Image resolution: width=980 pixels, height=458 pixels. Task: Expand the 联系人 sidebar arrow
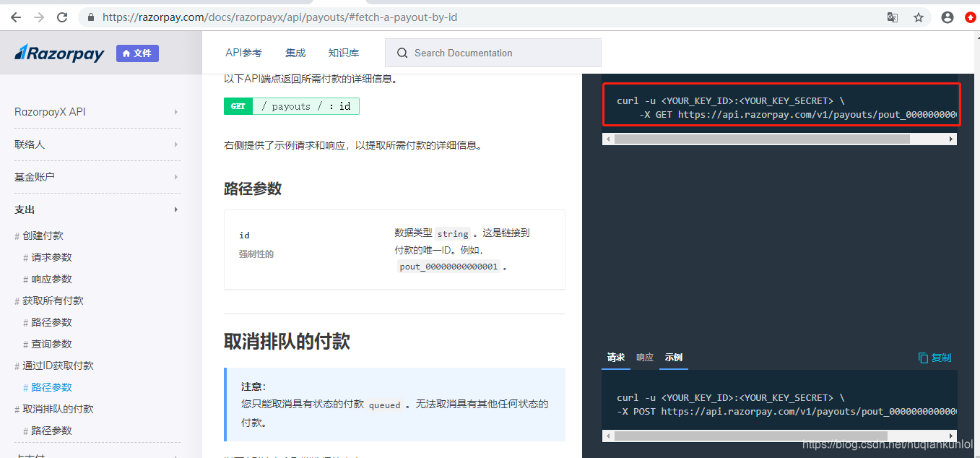click(176, 144)
